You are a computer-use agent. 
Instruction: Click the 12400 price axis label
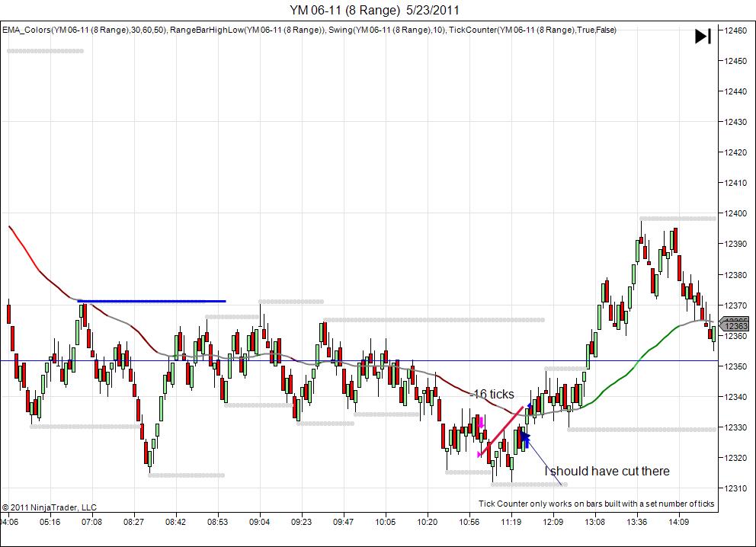(735, 213)
